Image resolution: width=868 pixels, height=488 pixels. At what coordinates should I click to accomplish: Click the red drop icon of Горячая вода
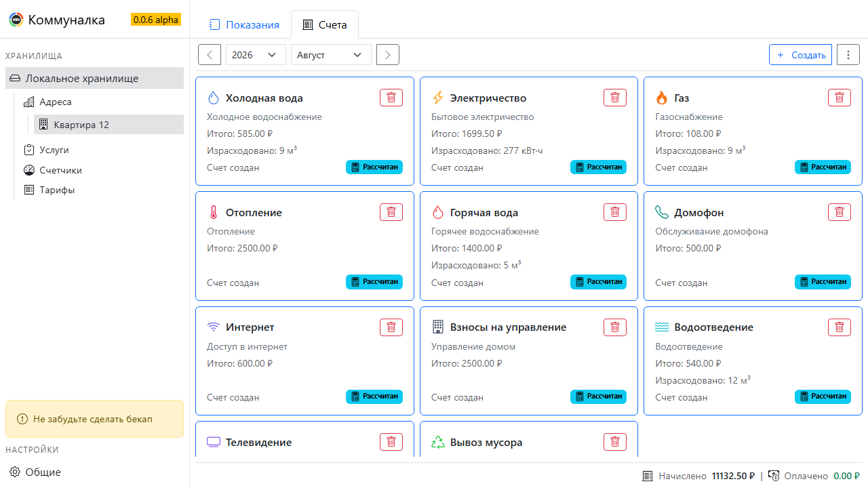click(x=438, y=212)
